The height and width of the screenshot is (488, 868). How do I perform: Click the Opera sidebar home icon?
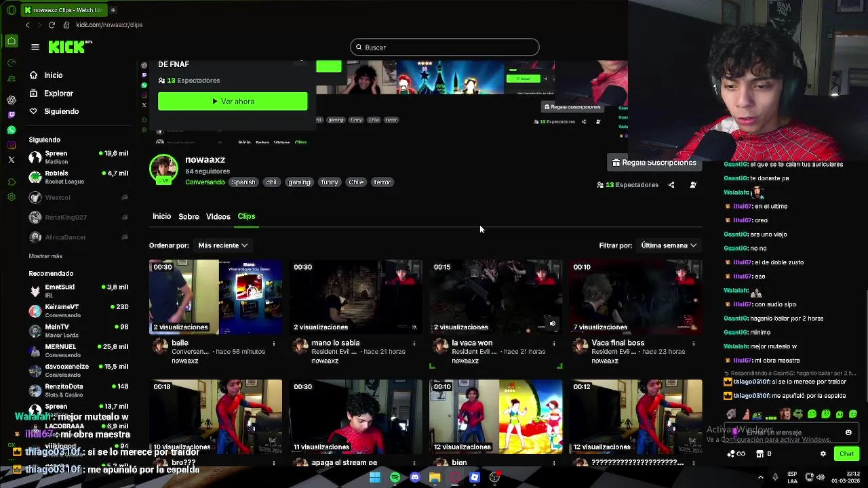pyautogui.click(x=12, y=41)
